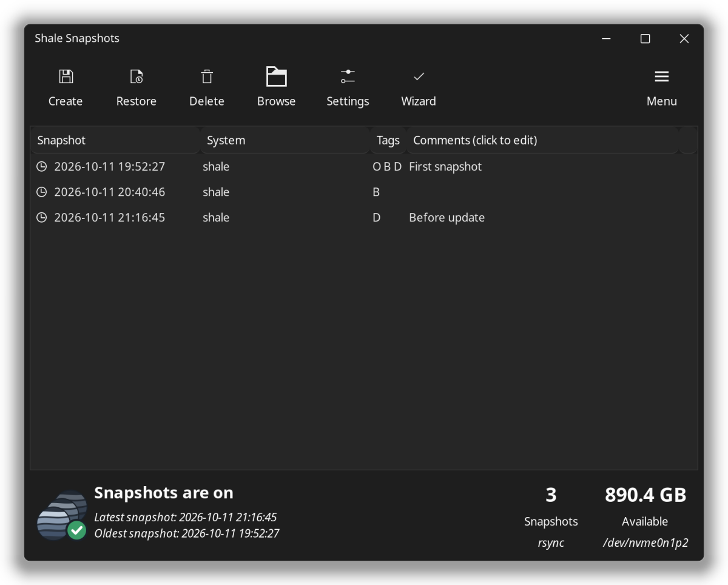Sort by the System column header
This screenshot has height=585, width=728.
pyautogui.click(x=285, y=140)
